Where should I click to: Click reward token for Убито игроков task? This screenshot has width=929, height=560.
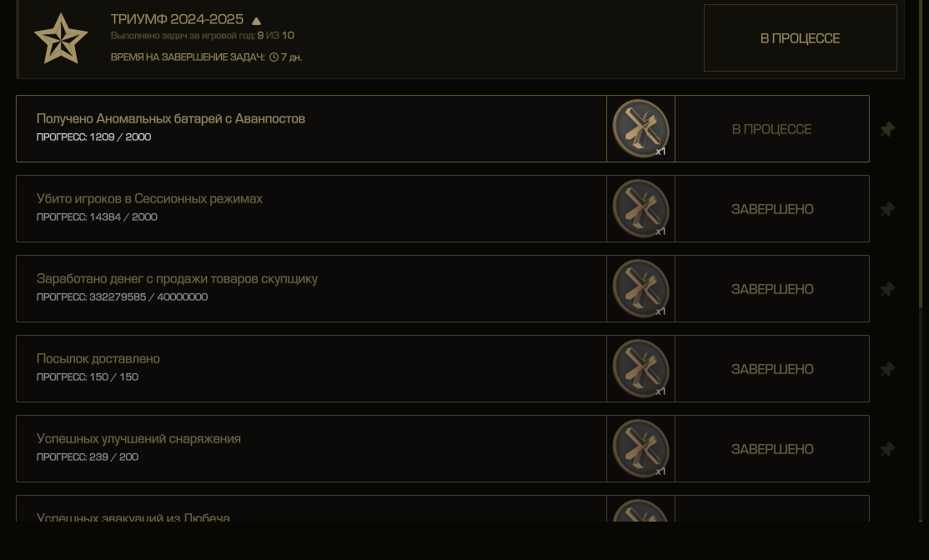pyautogui.click(x=640, y=208)
